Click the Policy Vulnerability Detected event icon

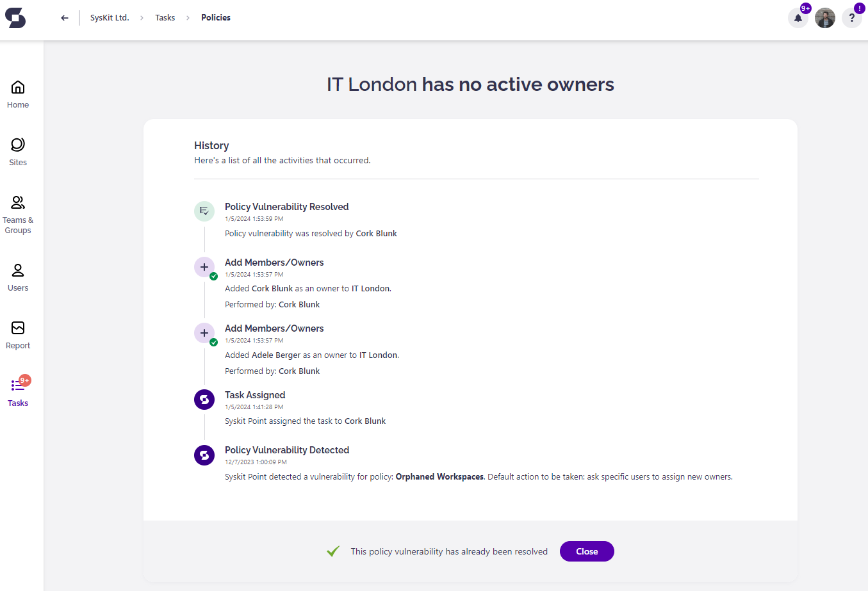tap(204, 455)
